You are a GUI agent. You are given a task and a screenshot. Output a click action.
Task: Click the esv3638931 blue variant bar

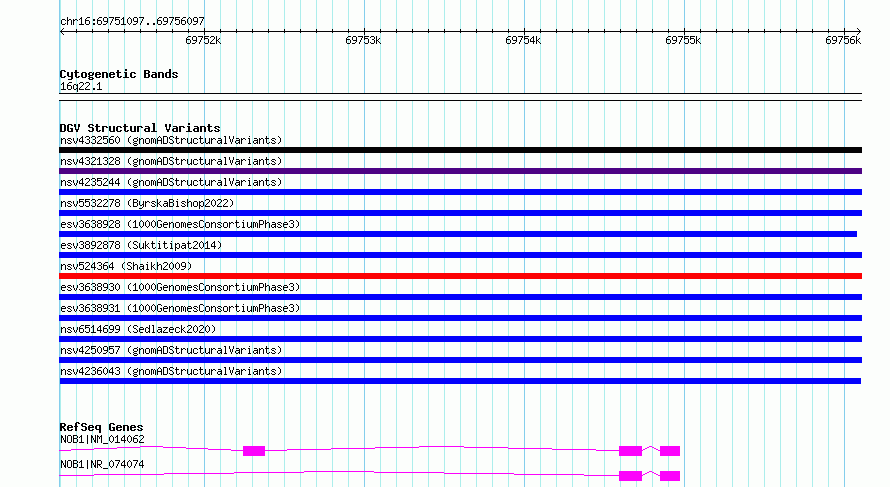tap(460, 318)
